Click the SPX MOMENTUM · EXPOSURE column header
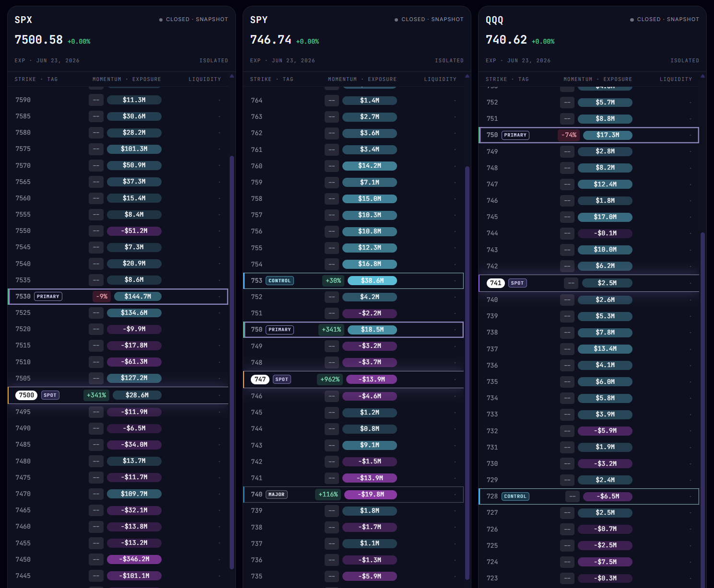714x588 pixels. point(127,80)
